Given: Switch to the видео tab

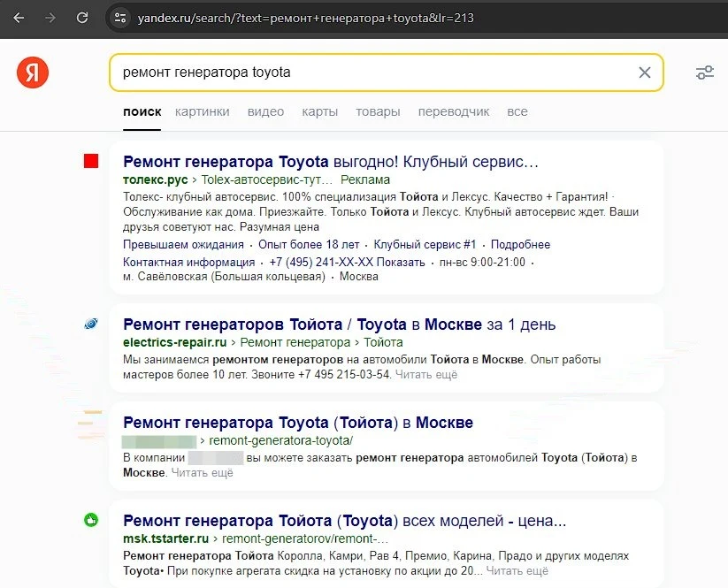Looking at the screenshot, I should click(x=265, y=111).
